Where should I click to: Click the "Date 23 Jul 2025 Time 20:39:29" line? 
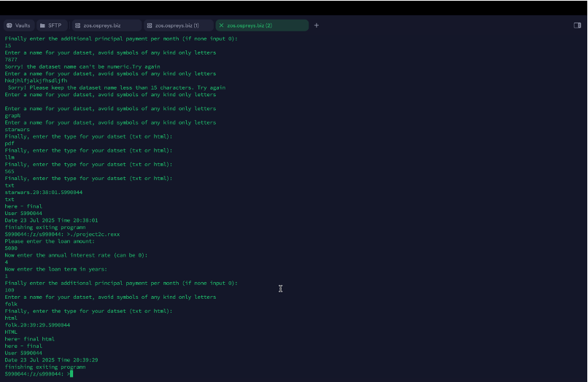(51, 360)
